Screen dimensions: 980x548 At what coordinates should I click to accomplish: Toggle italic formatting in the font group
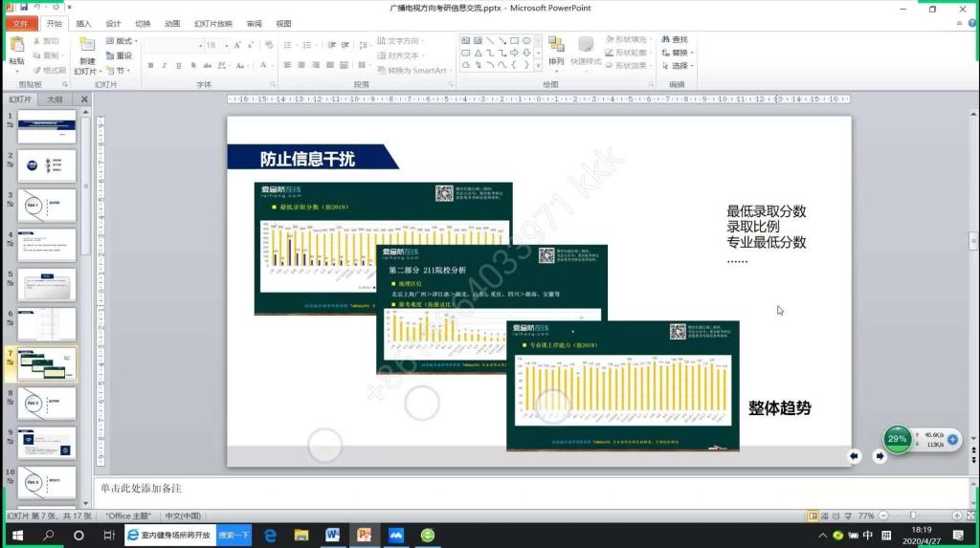(x=165, y=66)
